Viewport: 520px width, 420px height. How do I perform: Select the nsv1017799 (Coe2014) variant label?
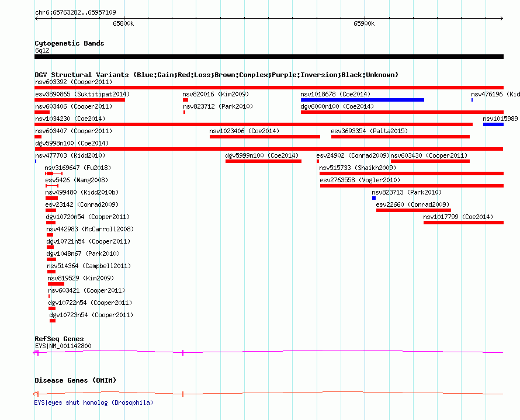coord(458,217)
